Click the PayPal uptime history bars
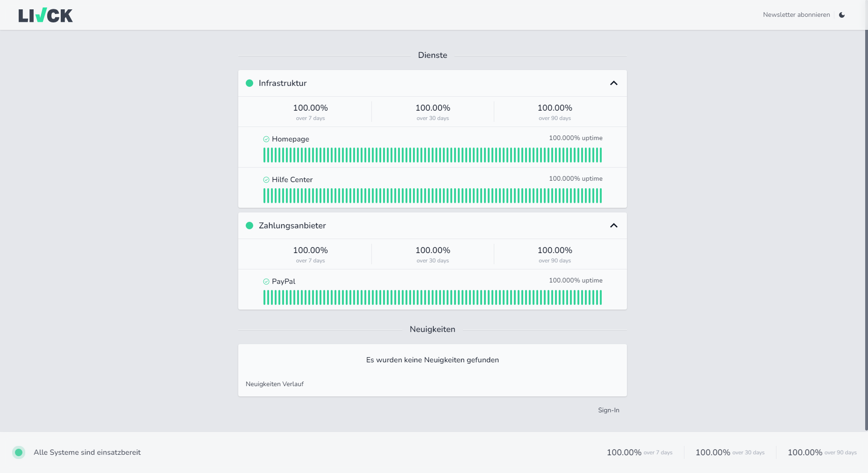This screenshot has height=473, width=868. pyautogui.click(x=432, y=297)
